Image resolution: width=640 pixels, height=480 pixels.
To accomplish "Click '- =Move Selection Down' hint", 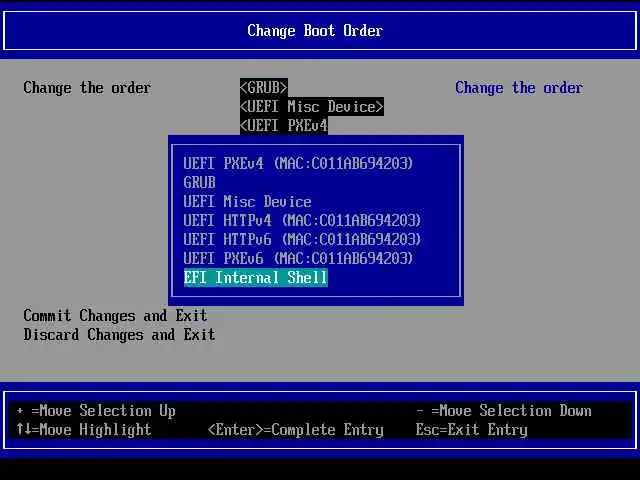I will 504,411.
